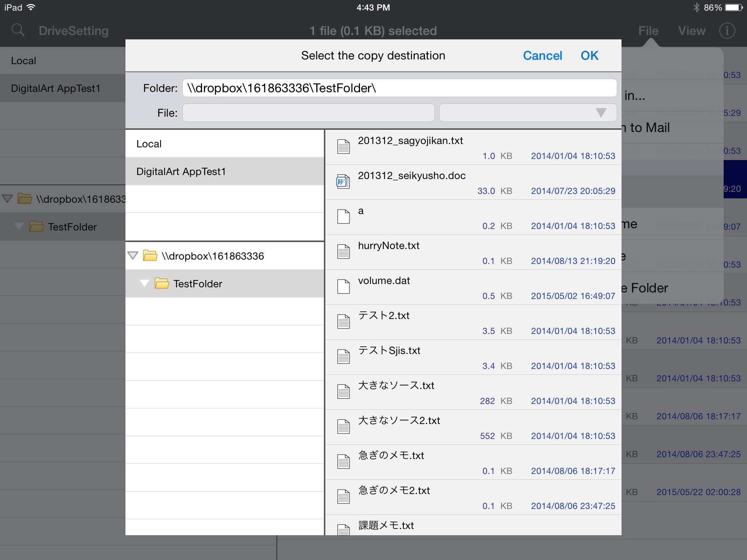Viewport: 747px width, 560px height.
Task: Collapse background TestFolder triangle
Action: click(19, 226)
